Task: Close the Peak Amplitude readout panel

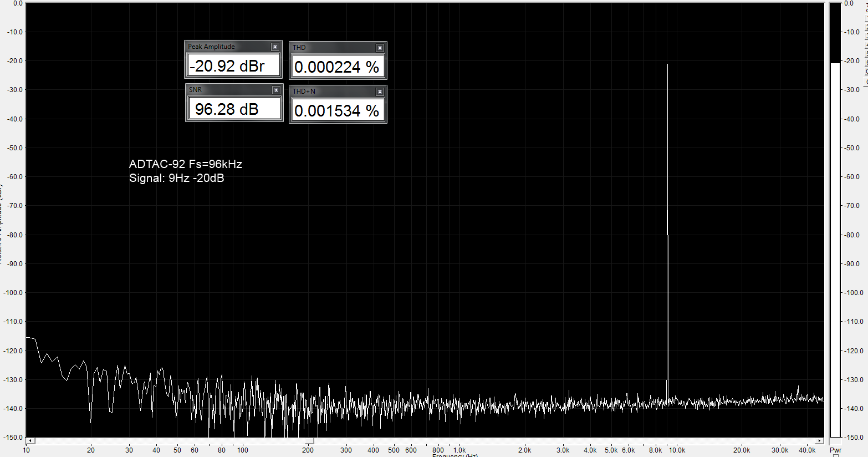Action: 275,47
